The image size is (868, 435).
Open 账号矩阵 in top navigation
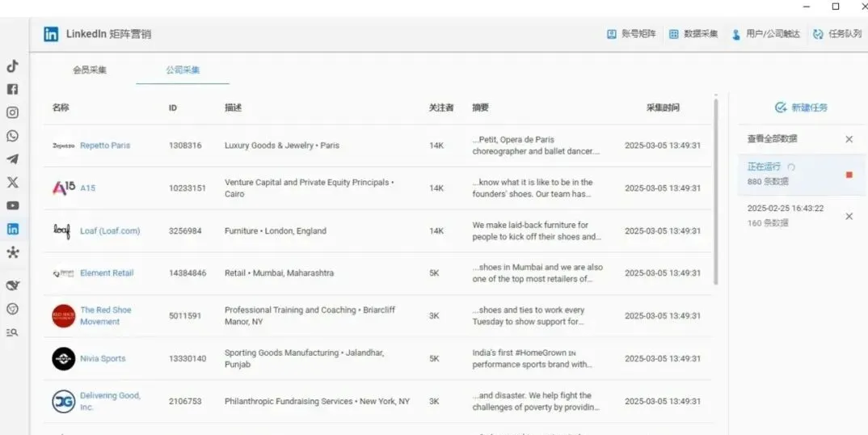(632, 34)
